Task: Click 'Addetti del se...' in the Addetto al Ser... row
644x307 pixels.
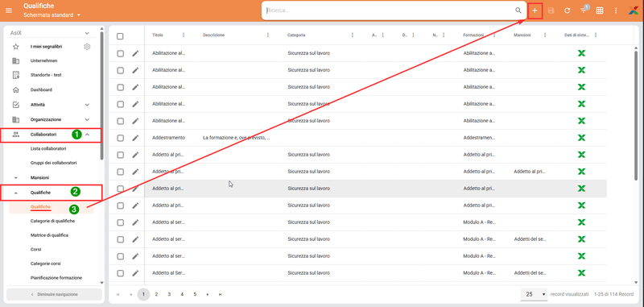Action: pos(530,273)
